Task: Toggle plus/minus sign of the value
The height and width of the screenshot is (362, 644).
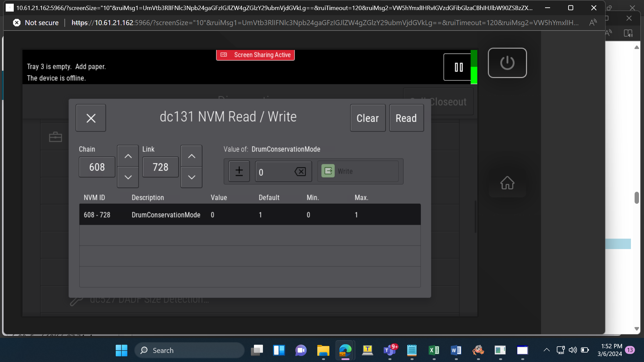Action: 239,171
